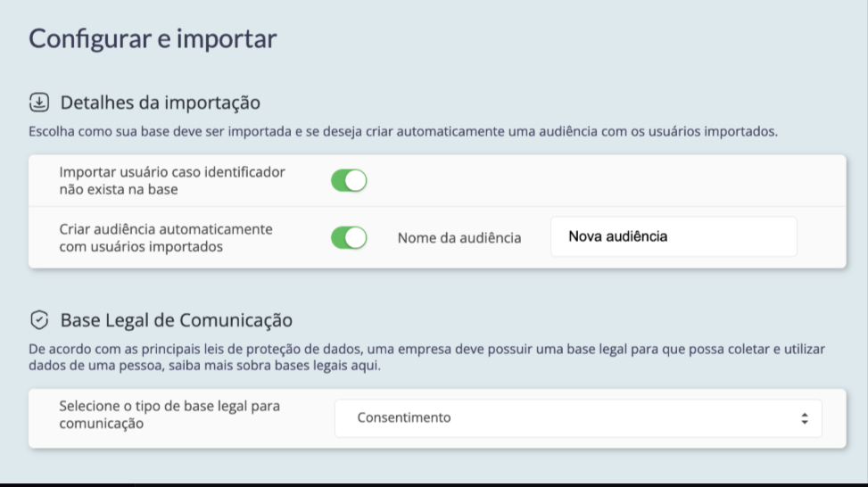The width and height of the screenshot is (868, 487).
Task: Click the Configurar e importar page title
Action: coord(153,38)
